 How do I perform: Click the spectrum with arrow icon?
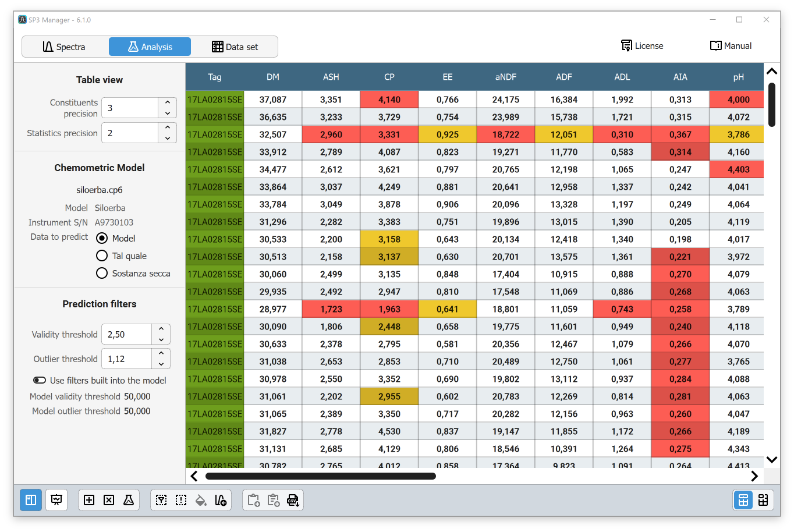tap(221, 500)
